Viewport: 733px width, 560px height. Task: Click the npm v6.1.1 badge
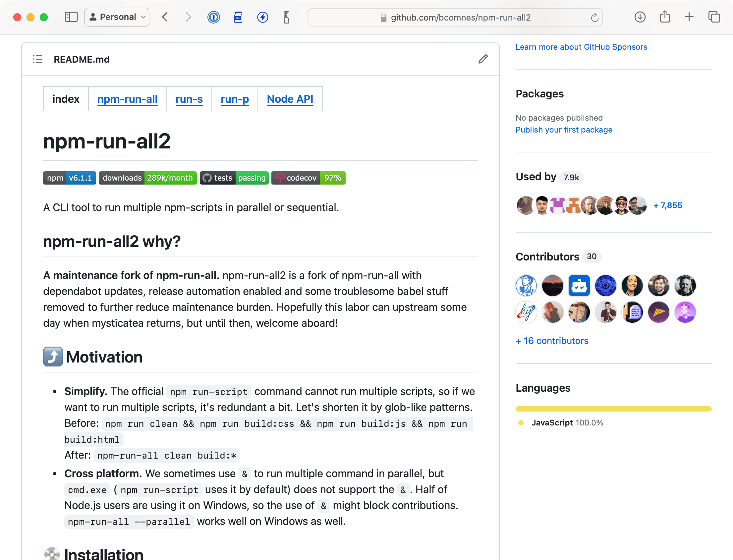tap(70, 178)
